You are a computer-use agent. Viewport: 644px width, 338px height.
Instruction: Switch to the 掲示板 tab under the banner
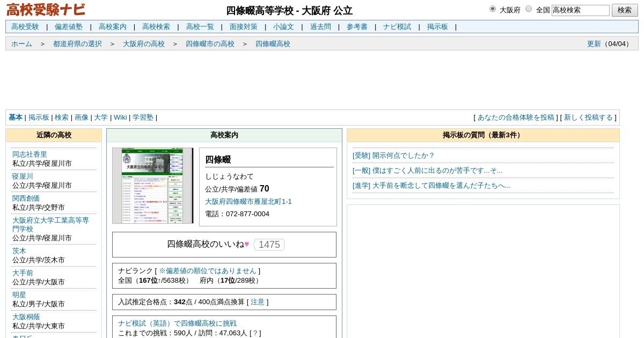point(39,117)
